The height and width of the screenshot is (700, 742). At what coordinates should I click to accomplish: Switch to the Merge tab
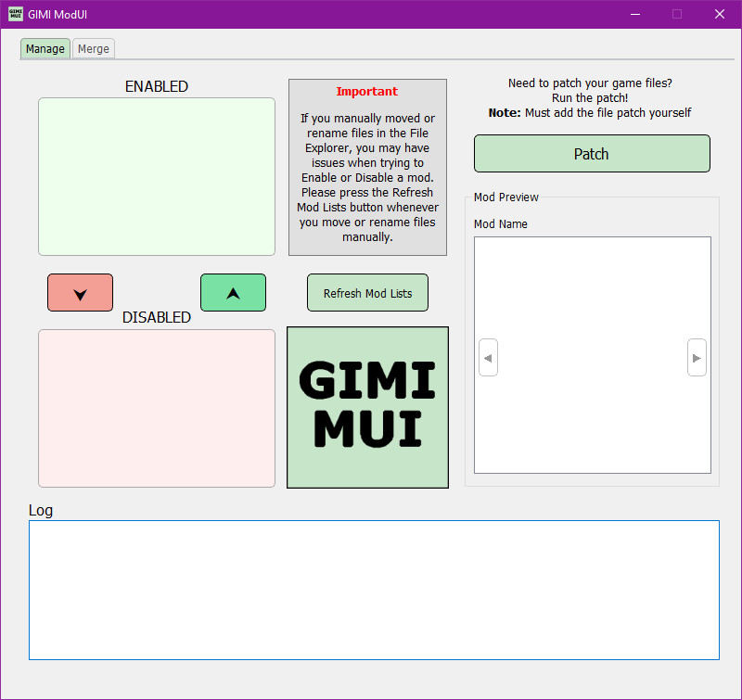(93, 48)
